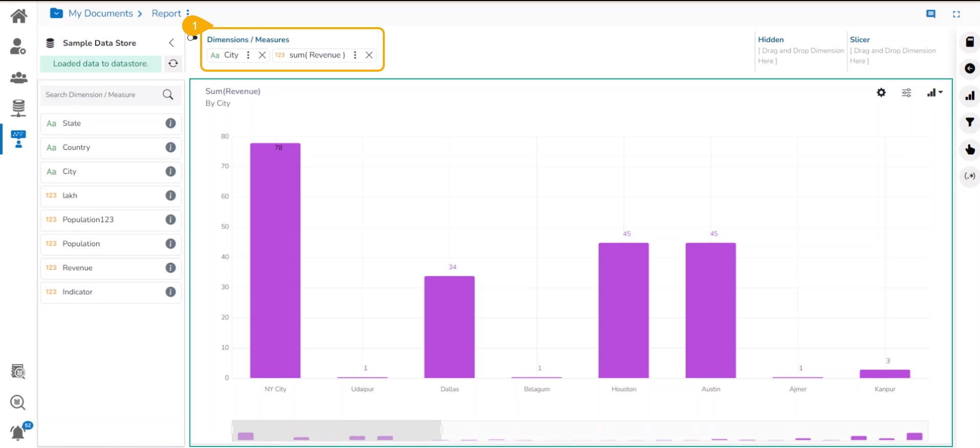Open chart type dropdown
Screen dimensions: 980x448
(934, 93)
